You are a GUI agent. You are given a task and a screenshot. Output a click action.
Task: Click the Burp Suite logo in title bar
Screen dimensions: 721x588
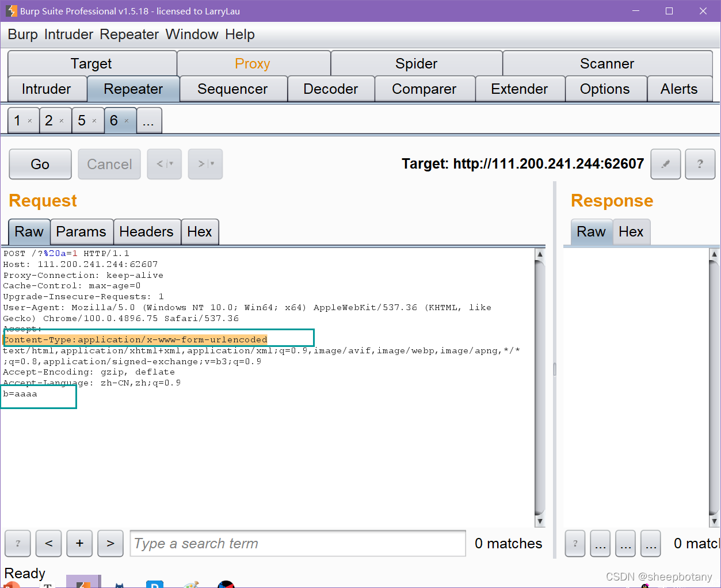pyautogui.click(x=11, y=11)
